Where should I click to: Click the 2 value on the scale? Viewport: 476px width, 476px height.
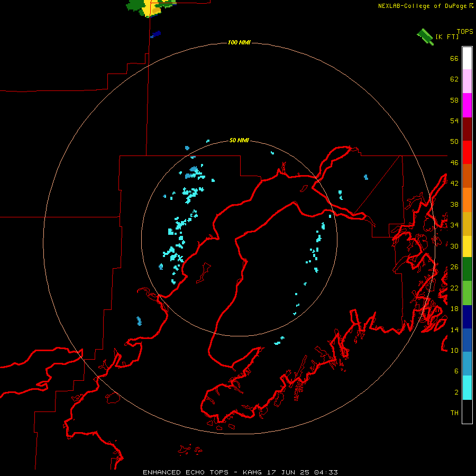click(x=456, y=392)
